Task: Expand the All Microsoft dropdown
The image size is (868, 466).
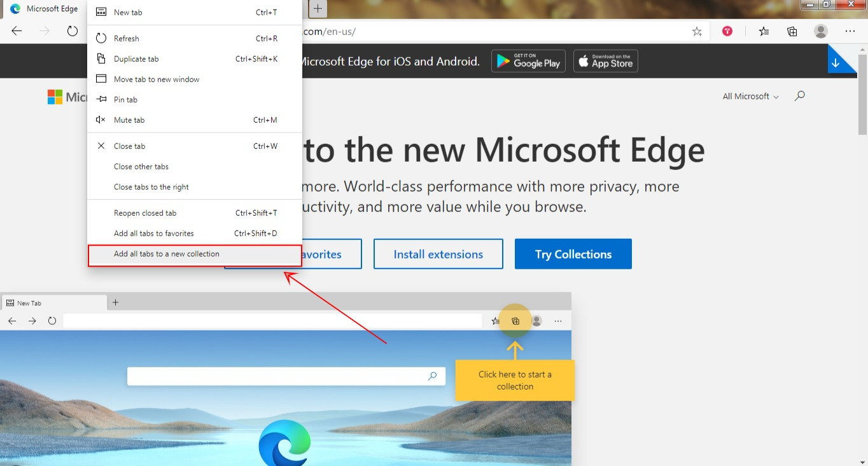Action: point(750,95)
